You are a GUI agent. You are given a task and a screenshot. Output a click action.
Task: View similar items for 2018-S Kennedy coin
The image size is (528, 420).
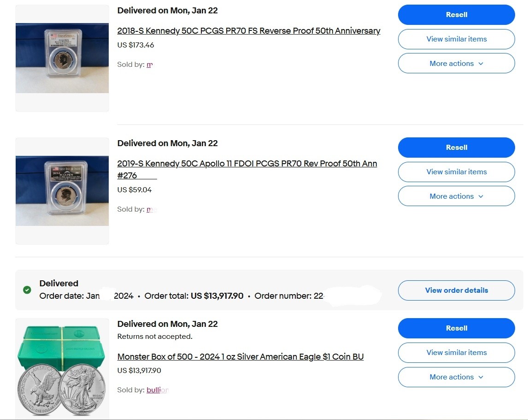(456, 39)
